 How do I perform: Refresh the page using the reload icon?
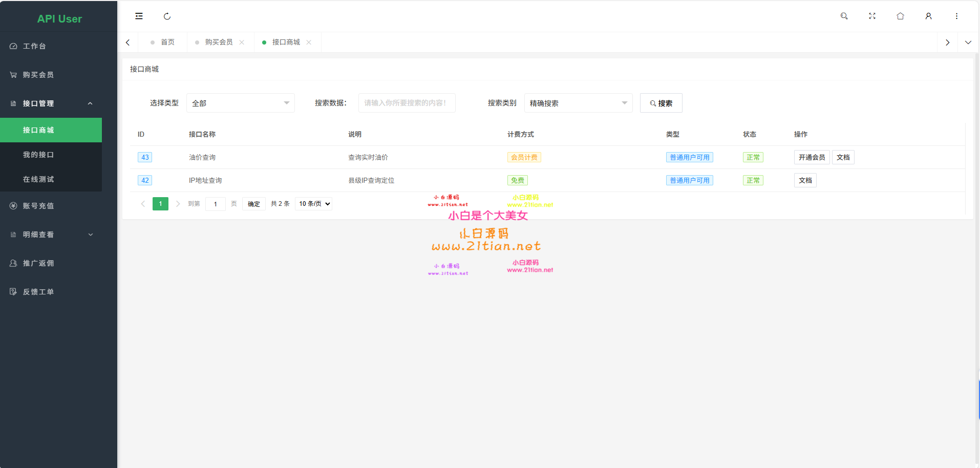click(167, 16)
